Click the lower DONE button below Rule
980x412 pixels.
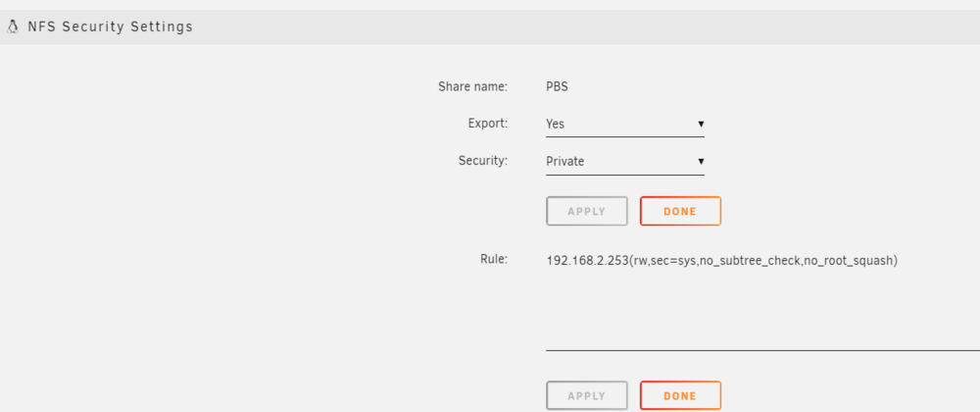(x=680, y=395)
